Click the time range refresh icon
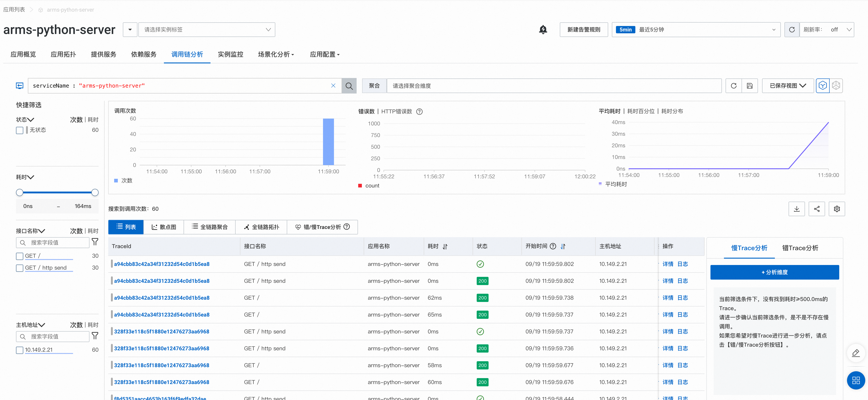The width and height of the screenshot is (868, 400). [792, 30]
